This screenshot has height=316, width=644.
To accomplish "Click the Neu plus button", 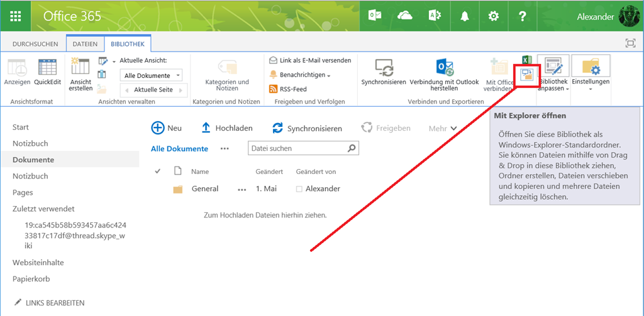I will (x=166, y=128).
